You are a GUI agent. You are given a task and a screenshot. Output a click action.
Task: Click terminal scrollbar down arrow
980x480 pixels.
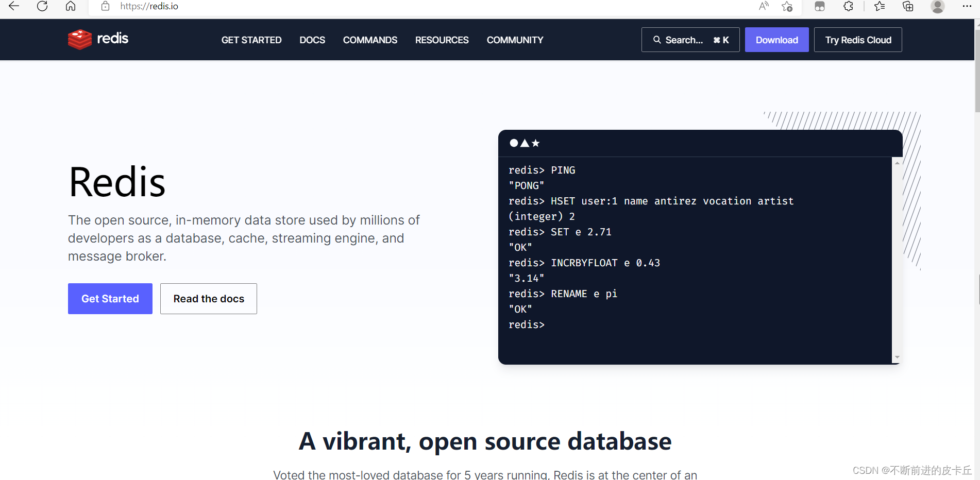click(897, 357)
